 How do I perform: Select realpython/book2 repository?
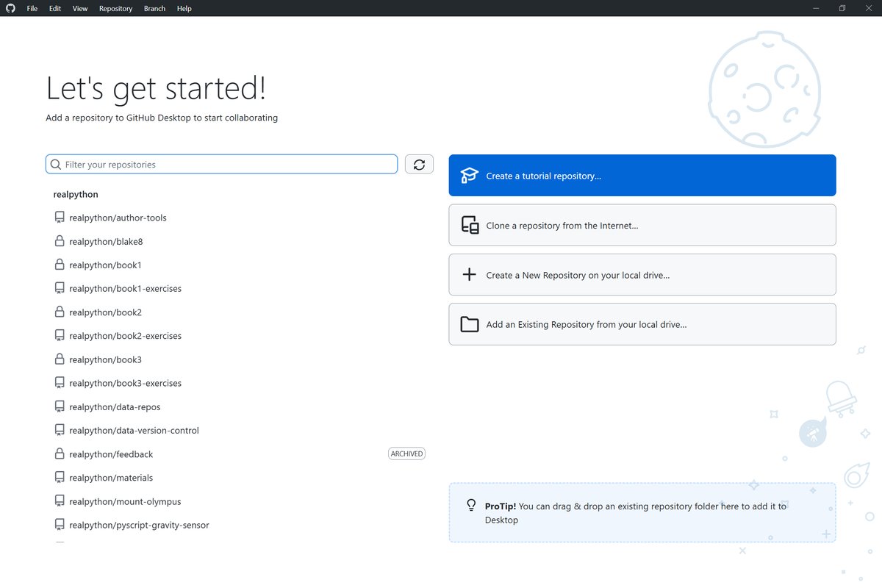(240, 312)
